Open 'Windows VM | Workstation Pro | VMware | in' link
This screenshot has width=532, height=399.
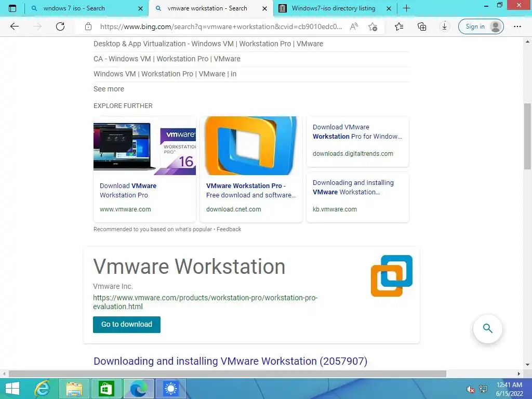click(x=165, y=74)
